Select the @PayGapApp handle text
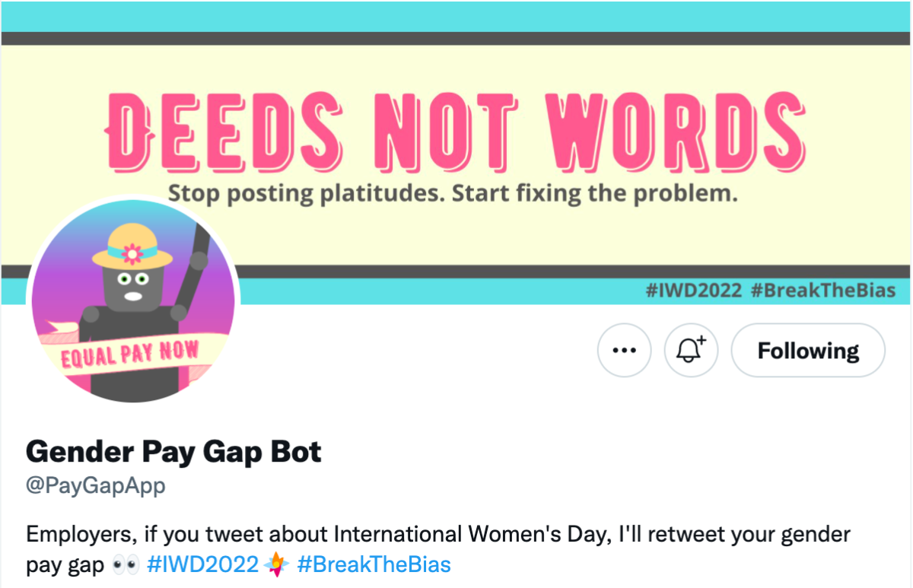Screen dimensions: 913x588 (x=96, y=485)
